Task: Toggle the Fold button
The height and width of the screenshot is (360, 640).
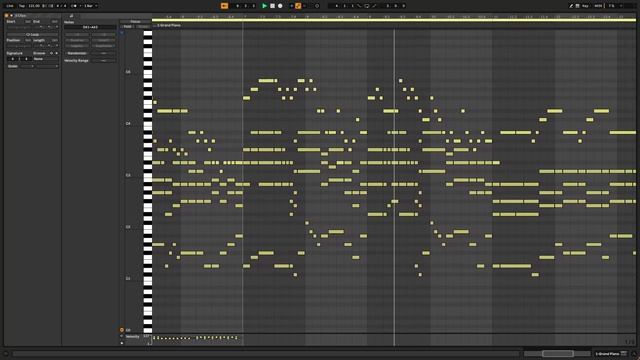Action: 128,27
